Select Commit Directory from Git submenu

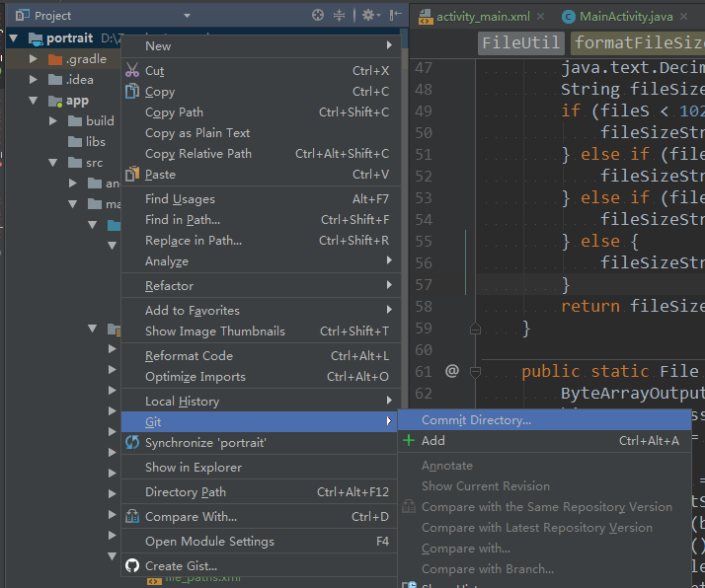point(476,420)
